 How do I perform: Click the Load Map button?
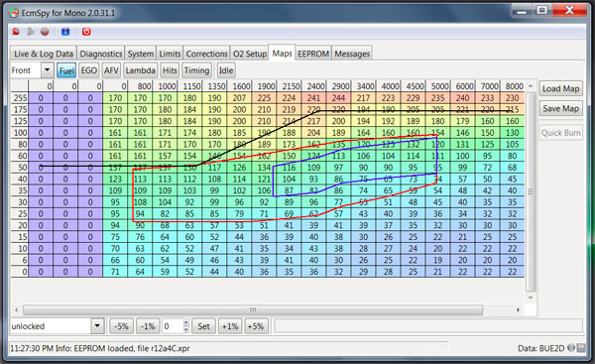tap(560, 89)
